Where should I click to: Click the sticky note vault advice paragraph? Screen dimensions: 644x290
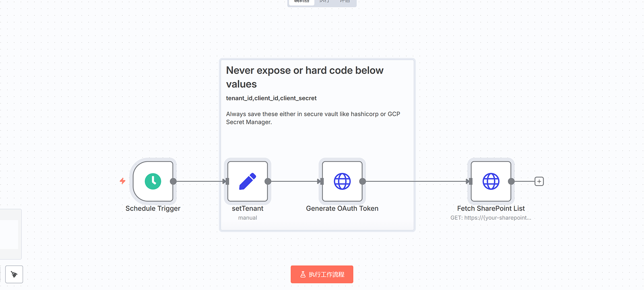pyautogui.click(x=313, y=118)
